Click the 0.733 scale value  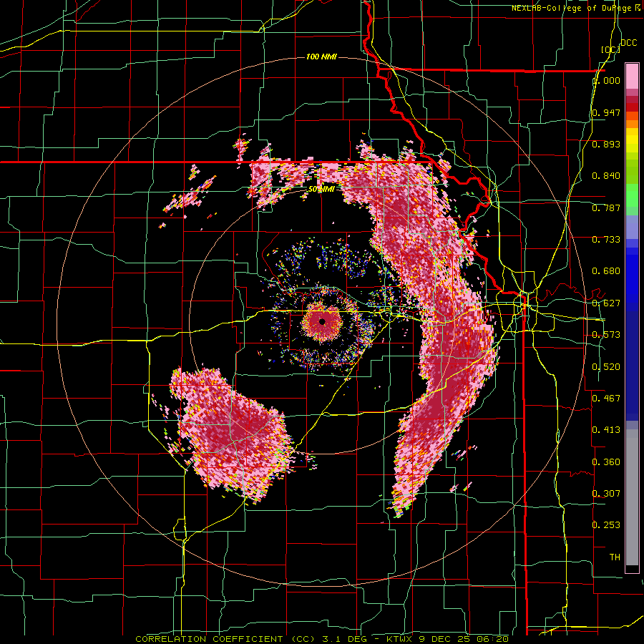606,240
